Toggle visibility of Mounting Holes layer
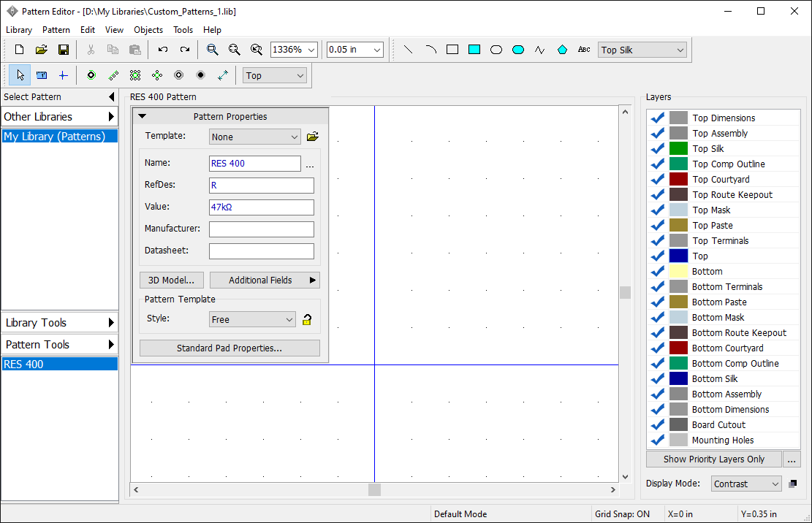 coord(658,440)
